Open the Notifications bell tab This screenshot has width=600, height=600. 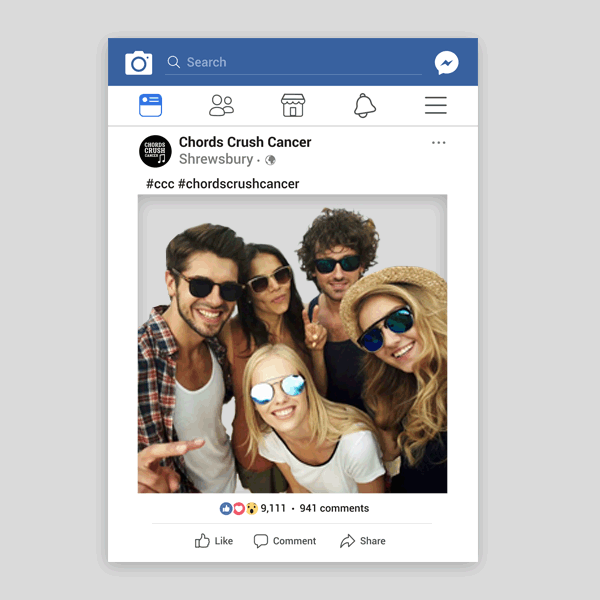pyautogui.click(x=365, y=106)
